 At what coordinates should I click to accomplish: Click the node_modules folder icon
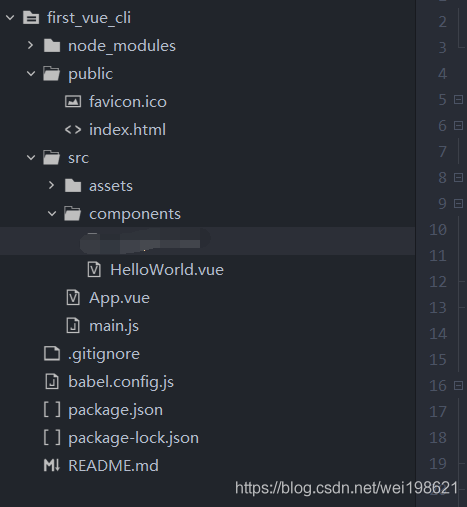52,46
